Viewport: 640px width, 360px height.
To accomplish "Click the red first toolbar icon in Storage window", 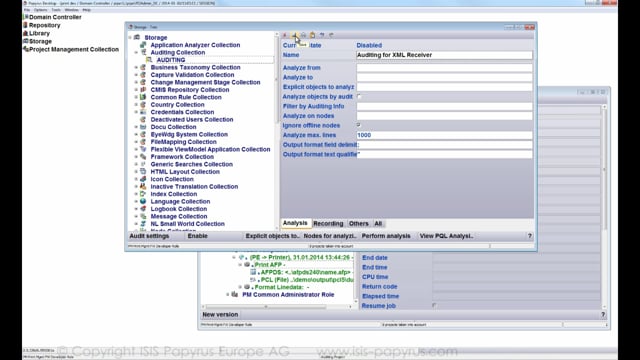I will pyautogui.click(x=285, y=36).
